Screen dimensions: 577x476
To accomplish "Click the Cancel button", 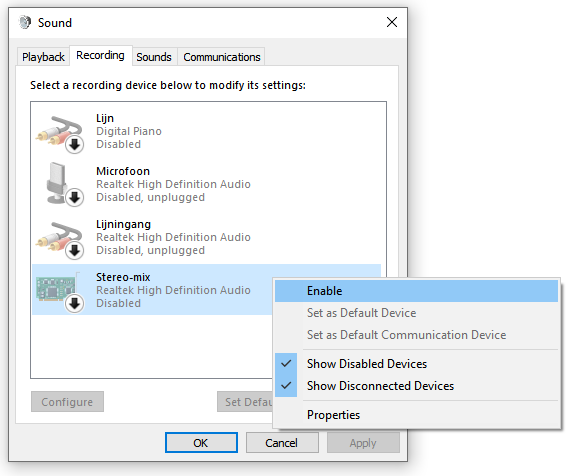I will point(282,443).
